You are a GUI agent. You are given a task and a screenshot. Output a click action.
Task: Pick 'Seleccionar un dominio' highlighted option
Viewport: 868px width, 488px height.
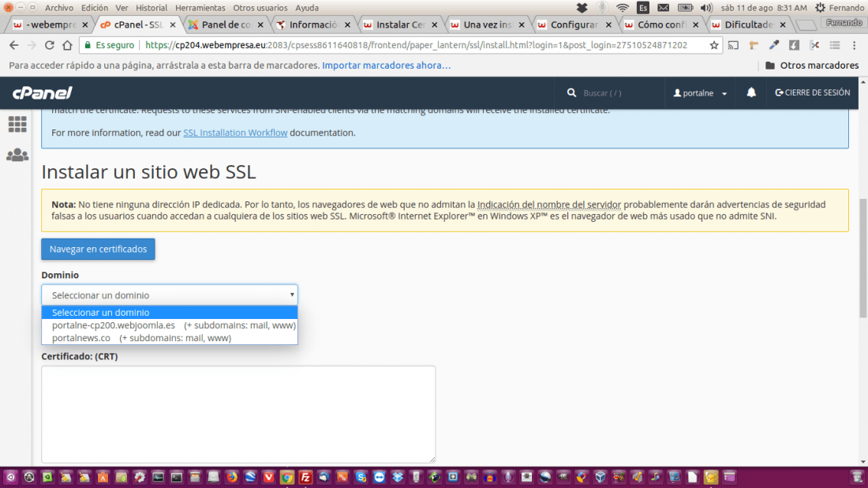[170, 313]
